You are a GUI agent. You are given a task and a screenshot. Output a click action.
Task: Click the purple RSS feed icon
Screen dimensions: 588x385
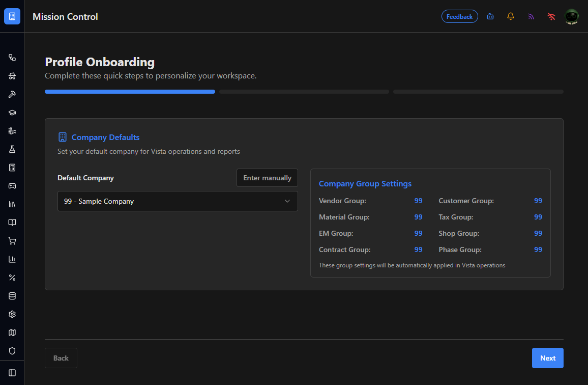pyautogui.click(x=531, y=16)
